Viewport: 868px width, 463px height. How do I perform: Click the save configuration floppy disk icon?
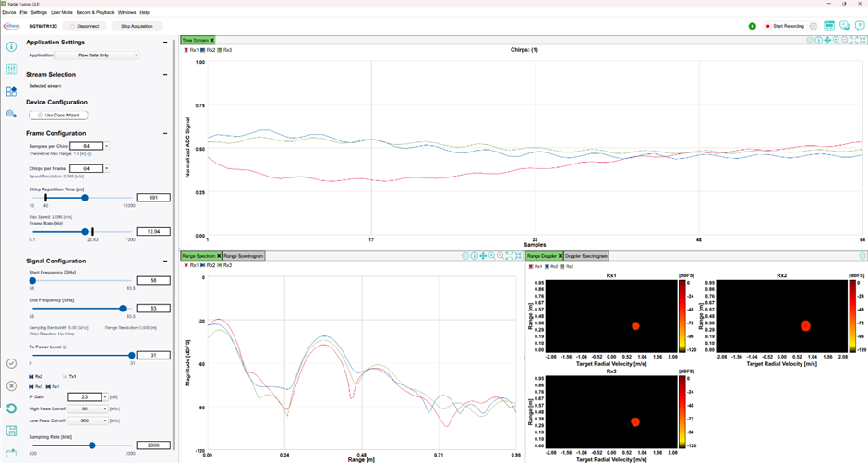[11, 431]
